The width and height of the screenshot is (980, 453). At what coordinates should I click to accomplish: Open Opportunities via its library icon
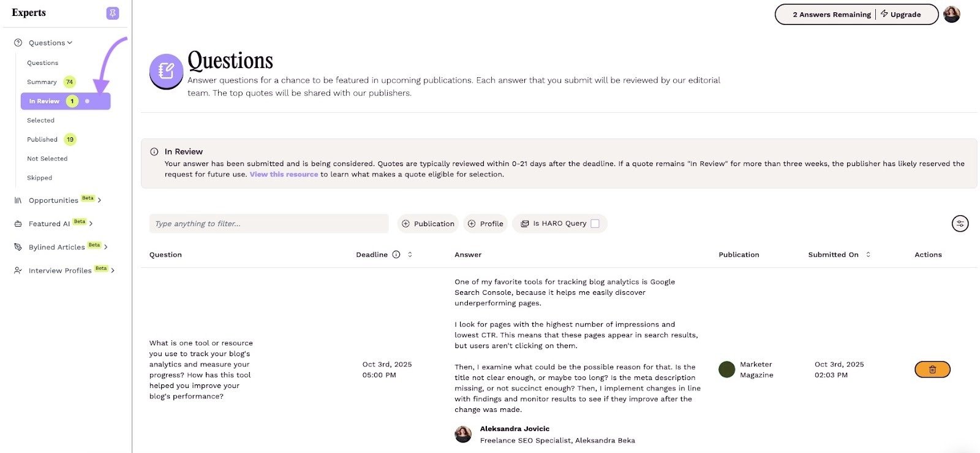[18, 200]
